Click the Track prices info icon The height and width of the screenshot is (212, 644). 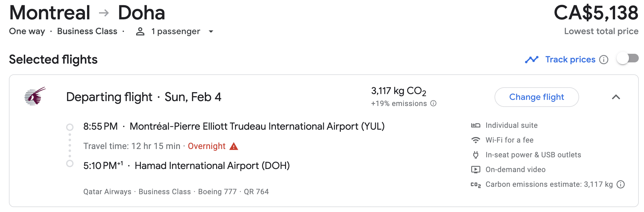click(604, 60)
